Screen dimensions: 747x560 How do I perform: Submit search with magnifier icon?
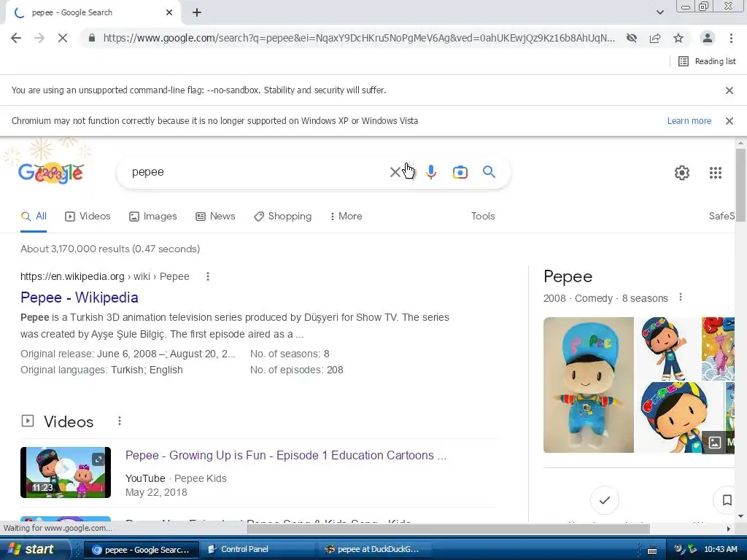tap(489, 172)
